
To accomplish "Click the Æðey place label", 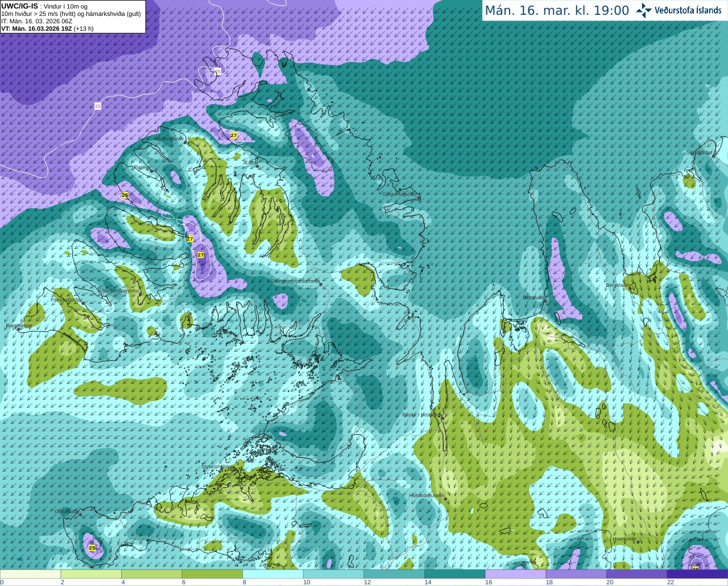I will [x=249, y=162].
